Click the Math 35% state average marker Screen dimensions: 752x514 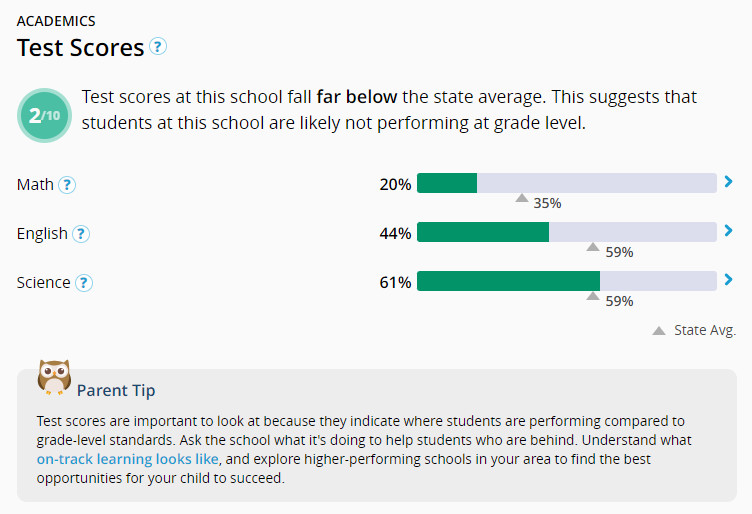521,198
